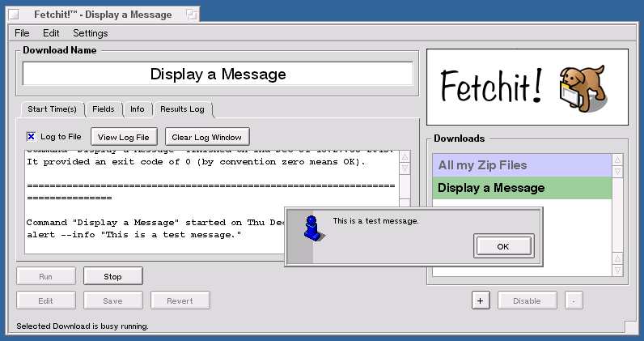Click the grayed-out Edit button below Run
This screenshot has height=341, width=644.
tap(45, 301)
